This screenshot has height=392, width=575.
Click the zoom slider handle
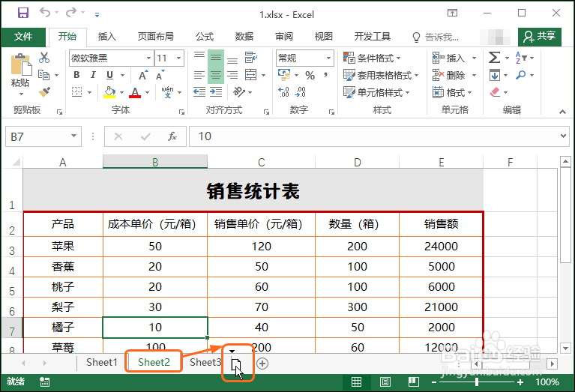point(476,382)
